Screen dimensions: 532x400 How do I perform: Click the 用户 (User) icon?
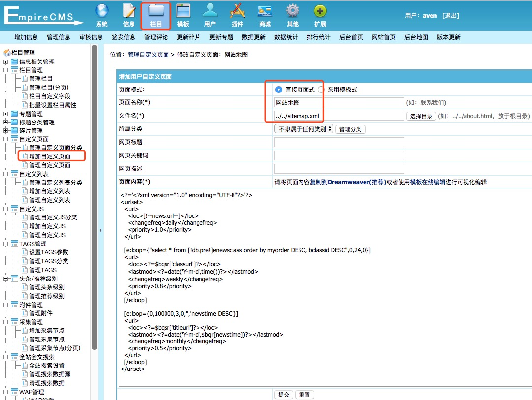click(210, 15)
